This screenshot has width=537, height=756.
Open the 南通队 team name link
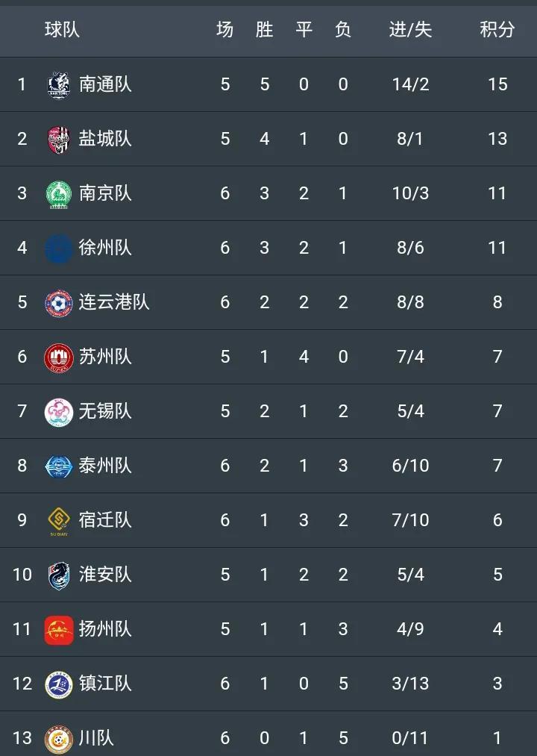105,84
